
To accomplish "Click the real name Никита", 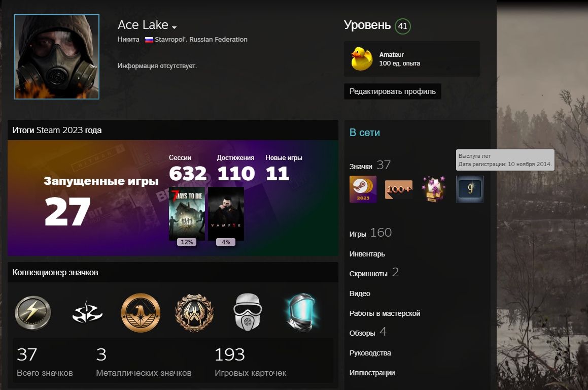I will [128, 40].
